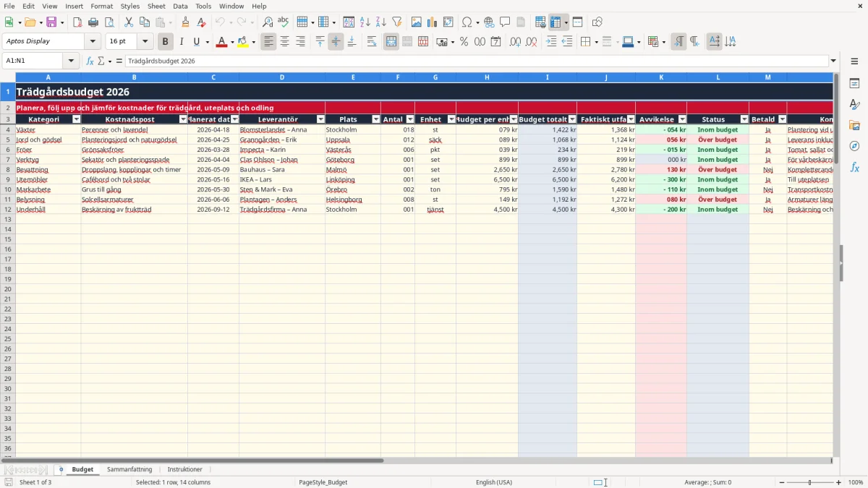Format the cell as percent

coord(464,42)
